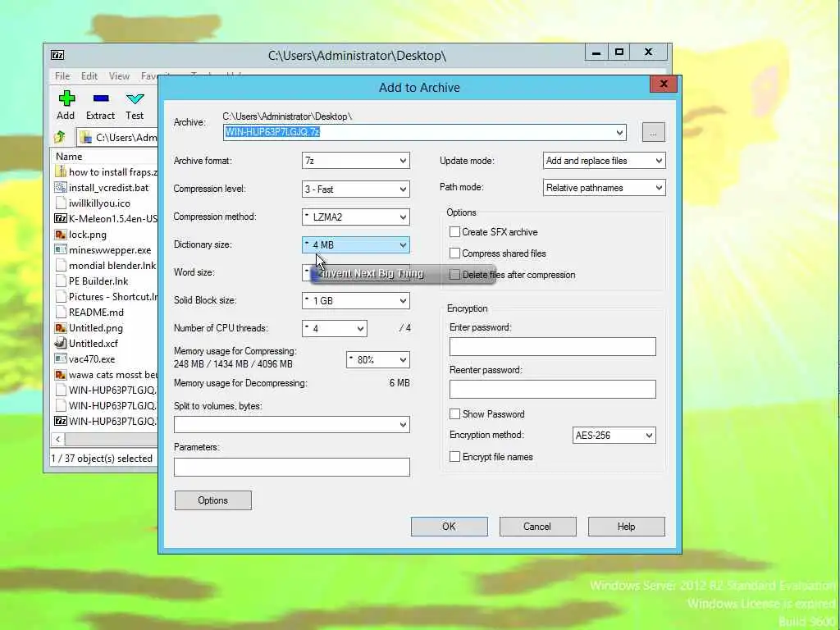Select lock.png file icon
The image size is (840, 630).
pyautogui.click(x=61, y=234)
